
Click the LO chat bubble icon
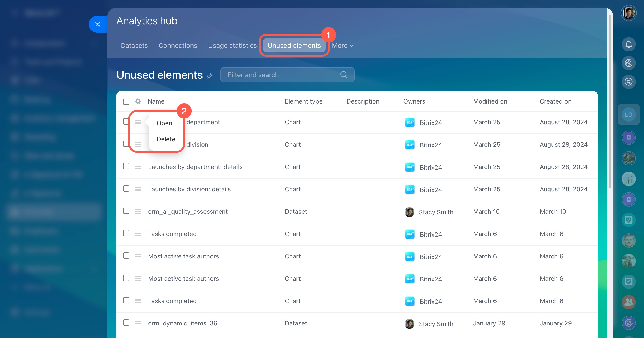(x=628, y=115)
